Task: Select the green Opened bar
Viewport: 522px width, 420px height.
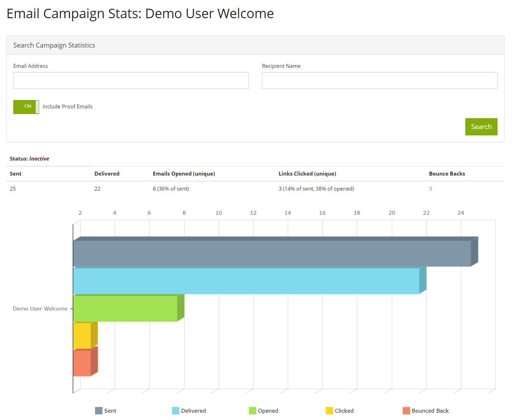Action: pyautogui.click(x=125, y=308)
